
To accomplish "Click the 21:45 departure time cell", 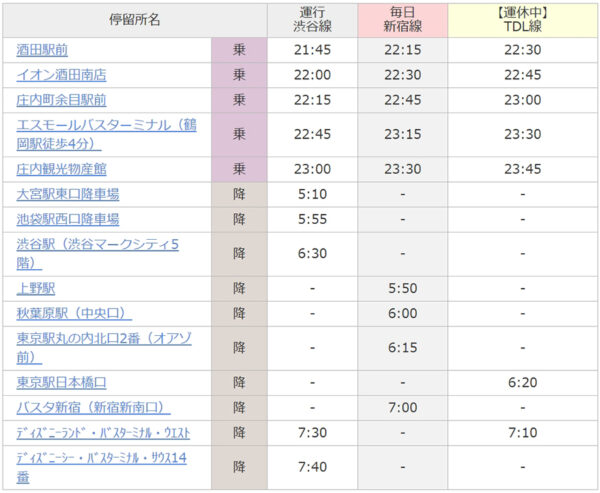I will [312, 50].
